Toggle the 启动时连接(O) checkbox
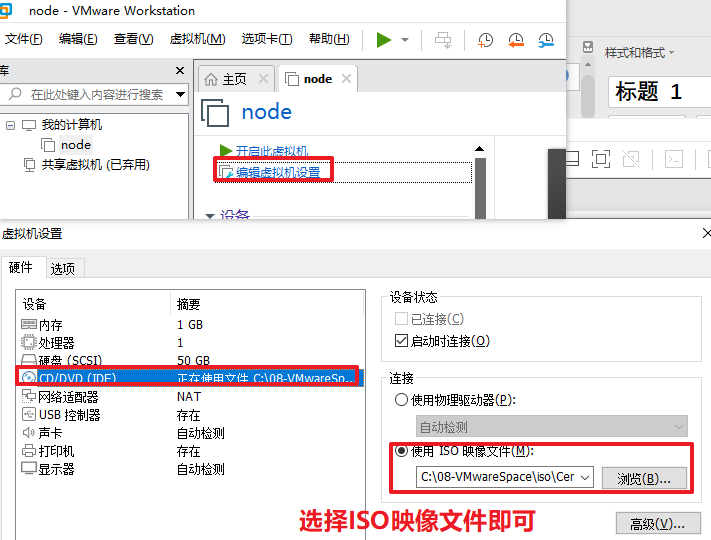 click(x=401, y=341)
